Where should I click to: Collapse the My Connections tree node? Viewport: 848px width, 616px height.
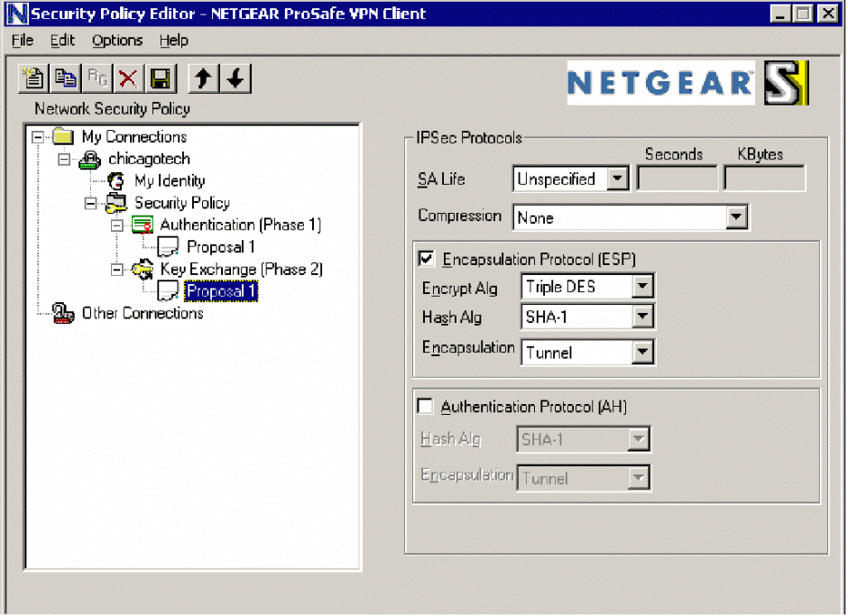click(x=38, y=137)
